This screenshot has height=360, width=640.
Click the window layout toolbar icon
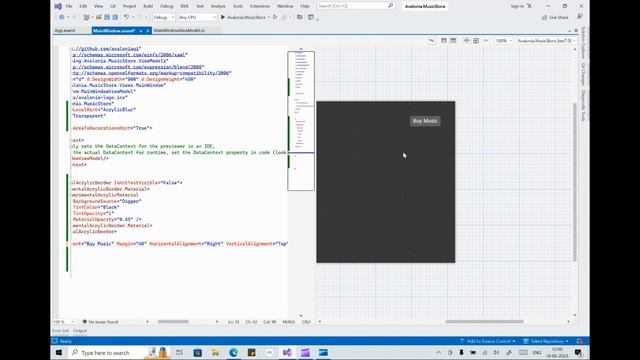tap(311, 17)
